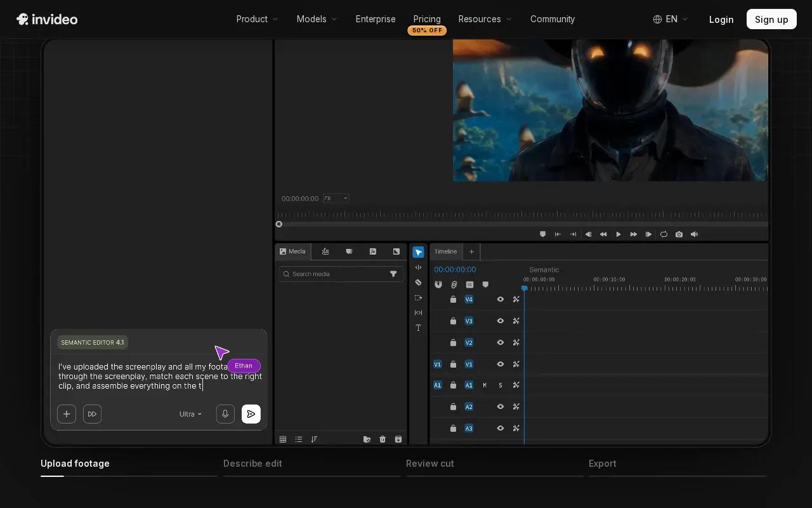
Task: Click the go to in-point icon
Action: click(558, 234)
